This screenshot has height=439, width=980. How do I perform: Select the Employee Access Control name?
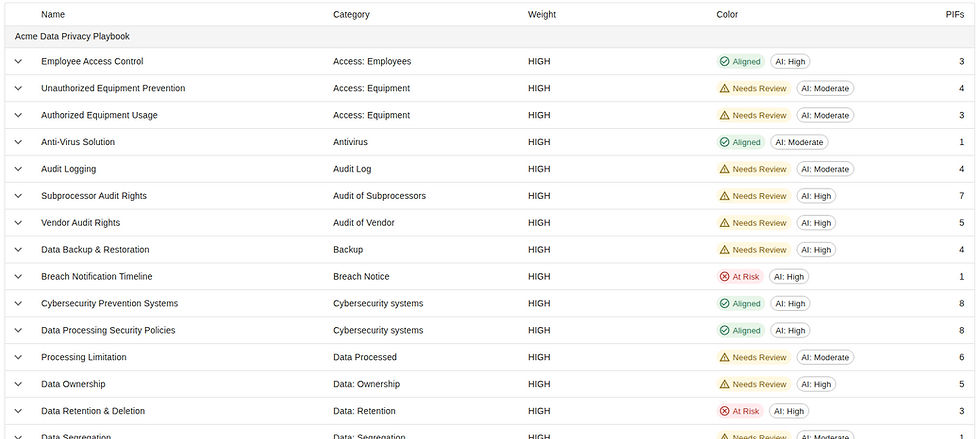tap(92, 61)
